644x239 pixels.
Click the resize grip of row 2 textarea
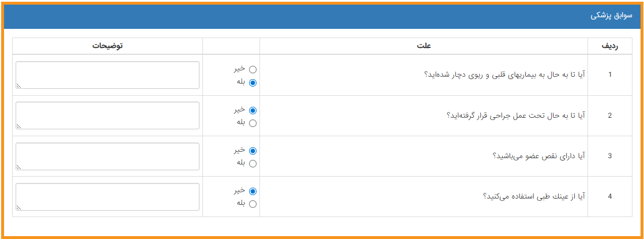point(19,126)
